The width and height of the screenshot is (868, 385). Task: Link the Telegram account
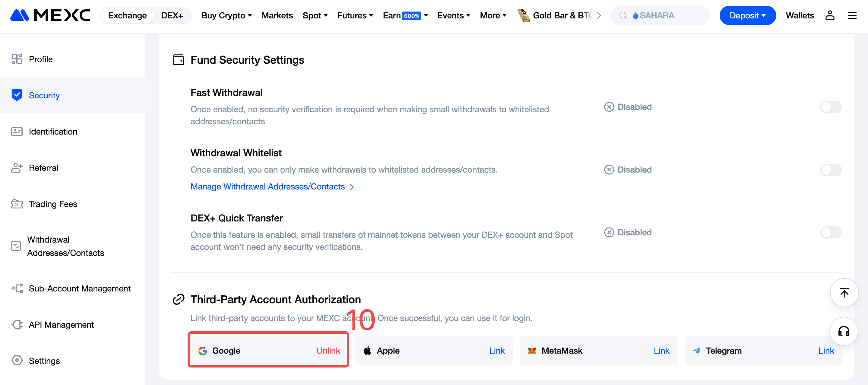[x=826, y=351]
